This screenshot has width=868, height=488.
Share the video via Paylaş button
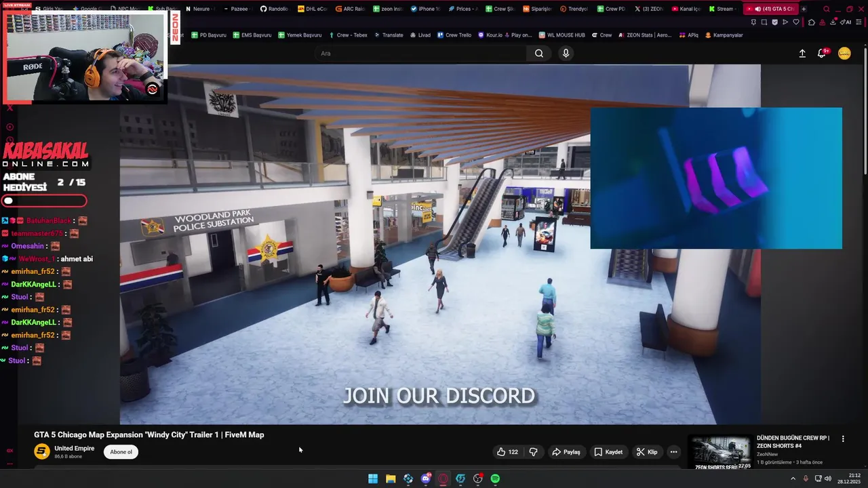566,452
